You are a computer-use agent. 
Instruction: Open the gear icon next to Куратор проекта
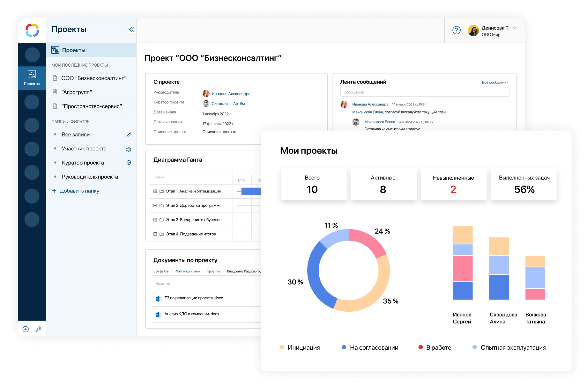(x=129, y=163)
